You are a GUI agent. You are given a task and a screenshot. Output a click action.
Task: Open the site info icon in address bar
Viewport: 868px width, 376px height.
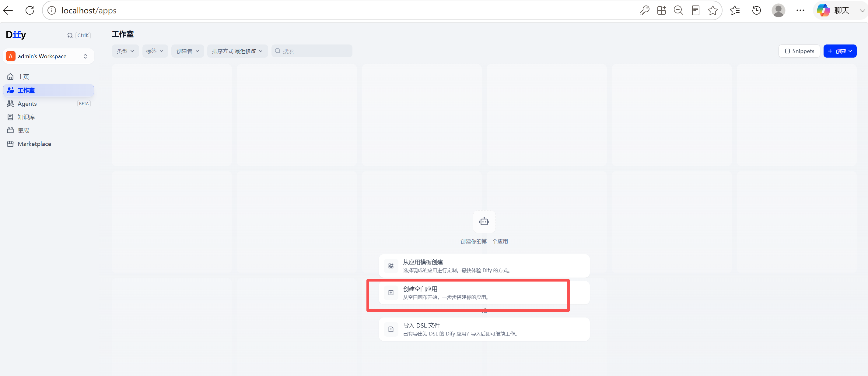point(51,10)
